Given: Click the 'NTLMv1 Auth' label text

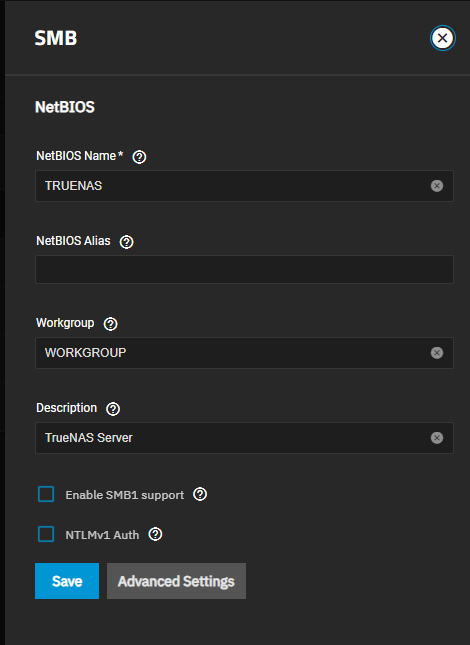Looking at the screenshot, I should point(102,535).
